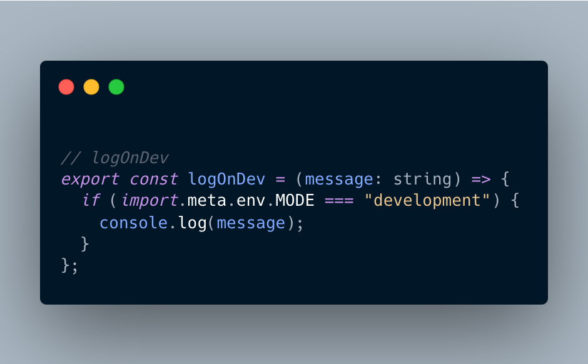
Task: Click the italic "import" keyword
Action: point(150,201)
